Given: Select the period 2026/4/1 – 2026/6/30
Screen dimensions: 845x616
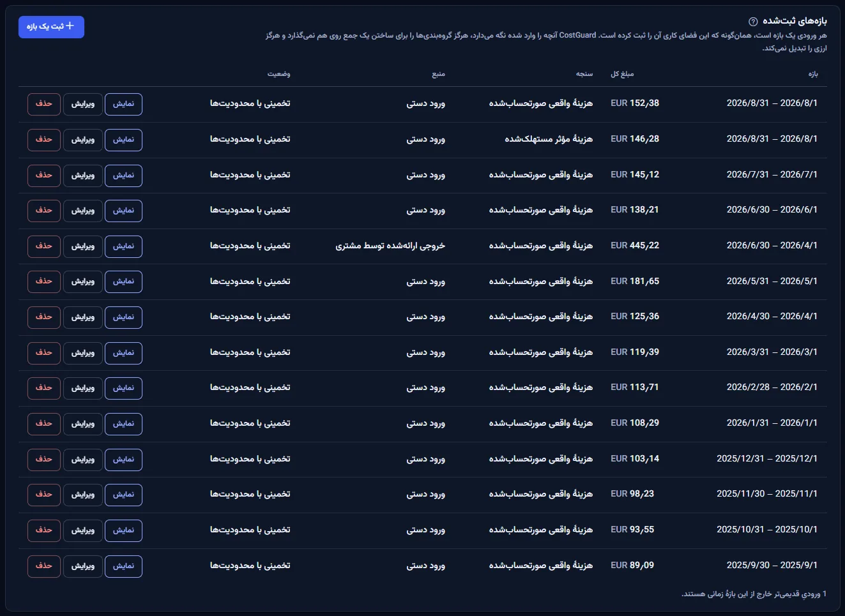Looking at the screenshot, I should click(x=772, y=246).
